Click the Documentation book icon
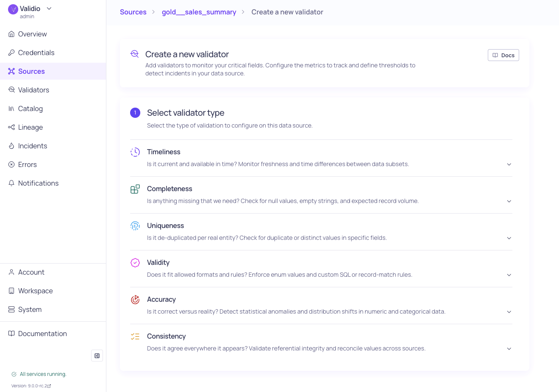This screenshot has width=559, height=392. point(11,334)
